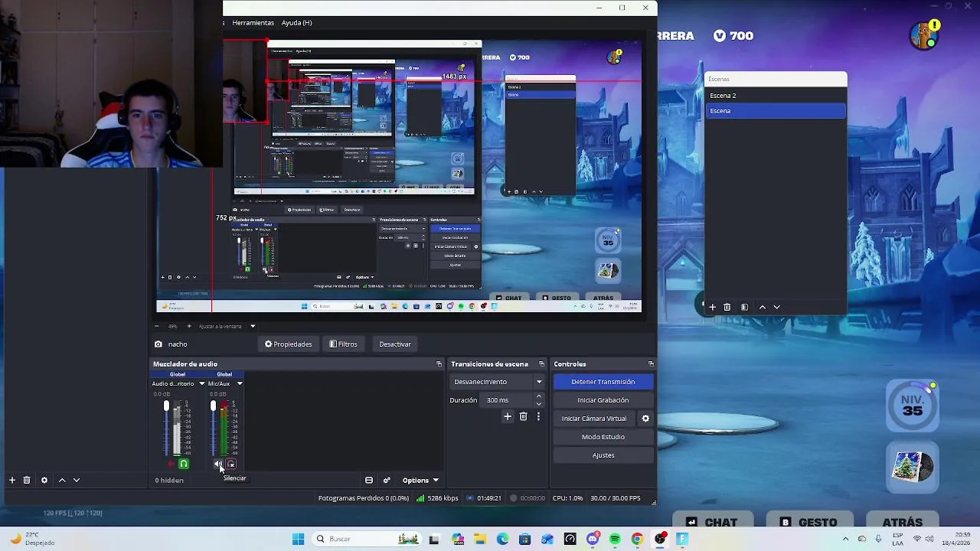Open virtual camera settings gear
The height and width of the screenshot is (551, 980).
click(x=645, y=418)
